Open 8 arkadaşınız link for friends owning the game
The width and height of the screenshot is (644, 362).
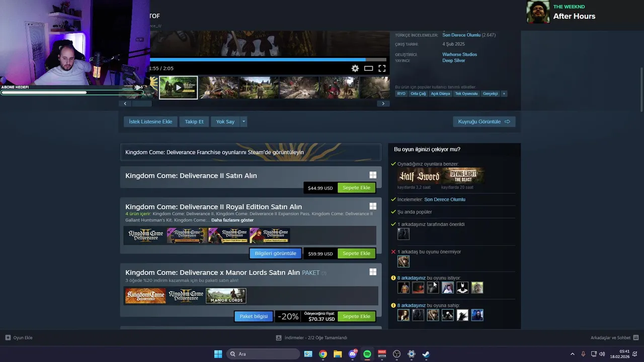click(411, 306)
